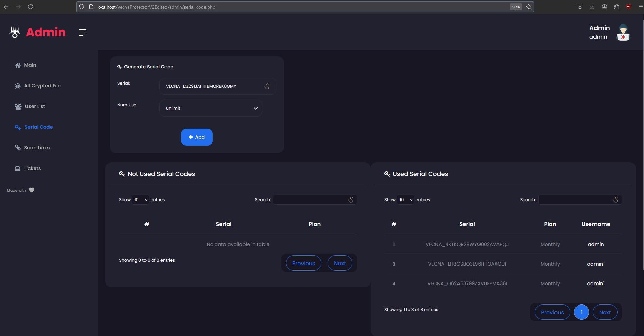Click the uBlock Origin extension icon
This screenshot has height=336, width=644.
tap(629, 7)
